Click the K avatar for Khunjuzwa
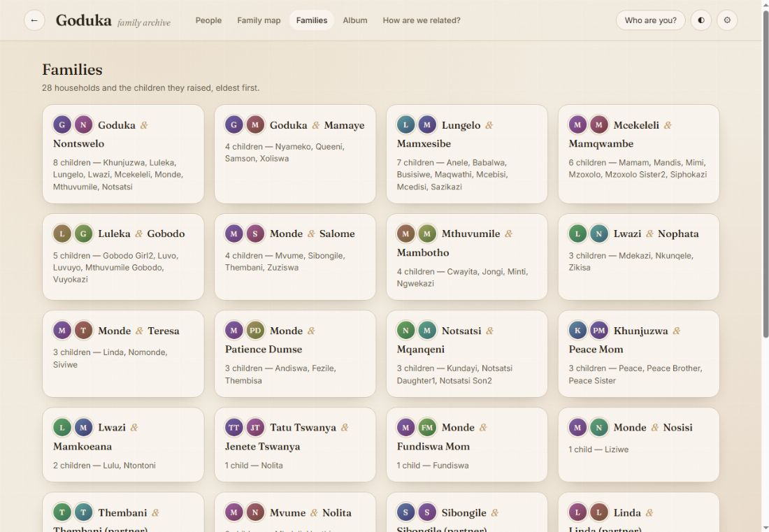This screenshot has height=532, width=769. [x=577, y=331]
